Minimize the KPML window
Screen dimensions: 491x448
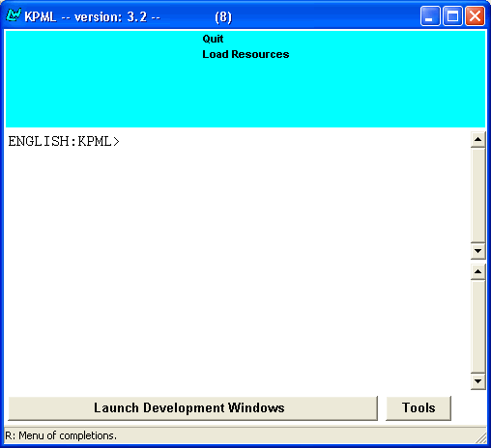click(430, 15)
